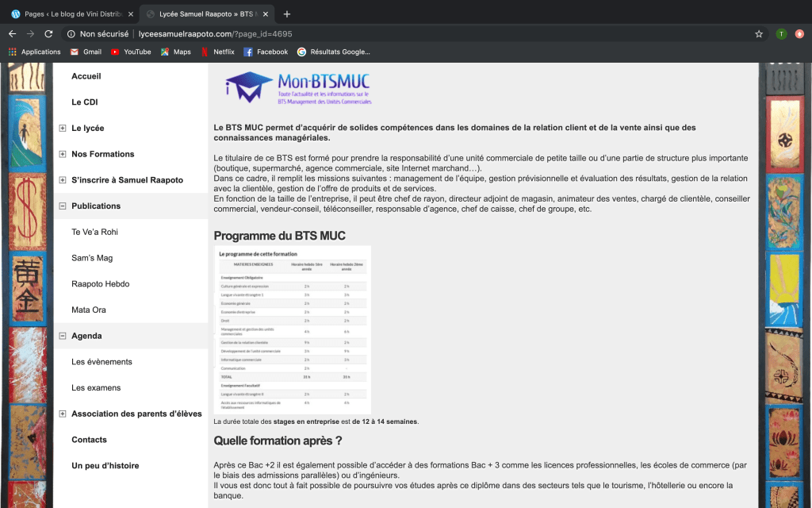Open the Accueil menu item
The height and width of the screenshot is (508, 812).
pyautogui.click(x=86, y=76)
